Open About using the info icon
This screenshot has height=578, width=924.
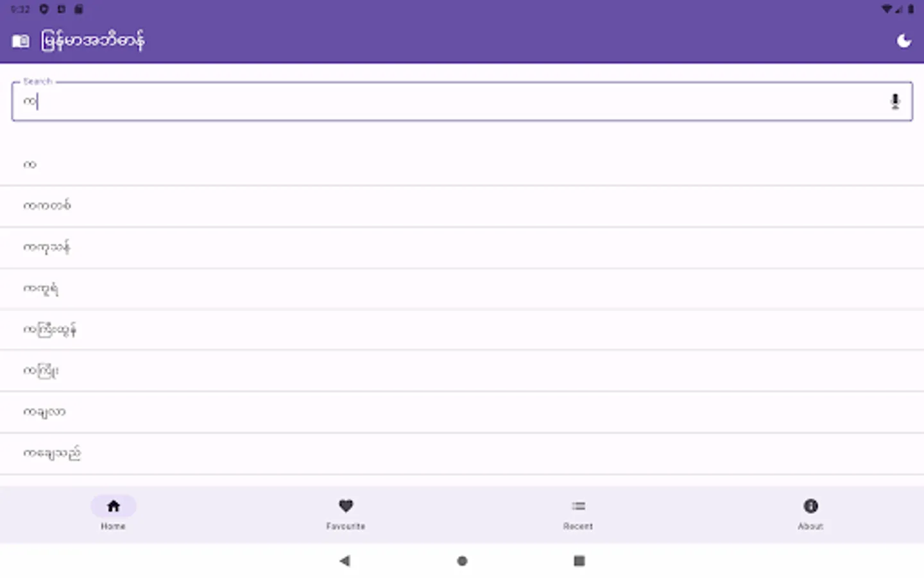[x=810, y=506]
